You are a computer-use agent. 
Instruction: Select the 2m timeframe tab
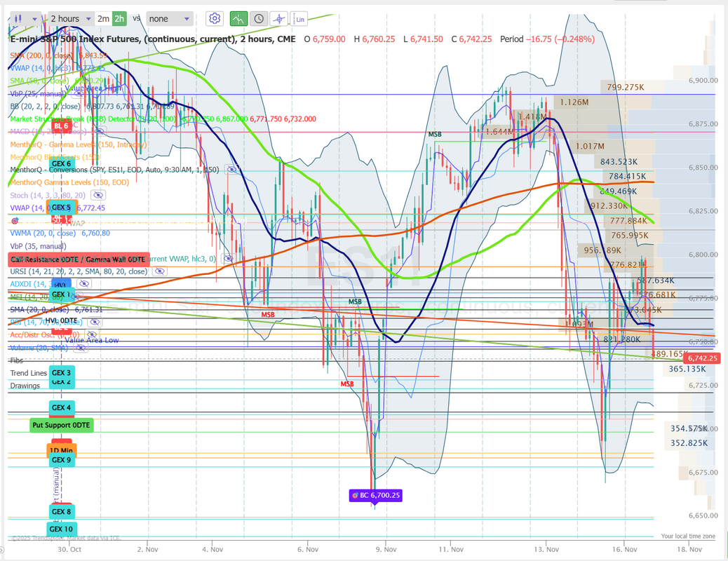(103, 18)
